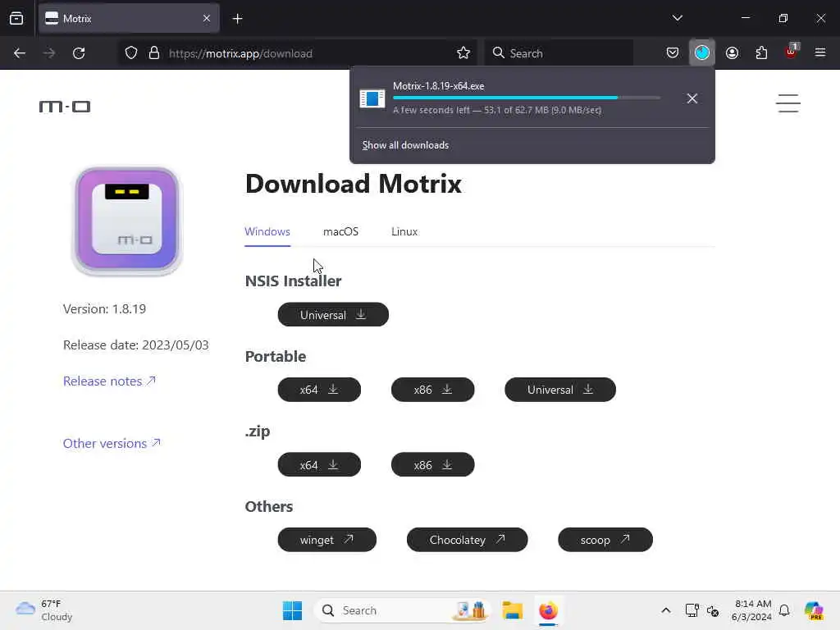This screenshot has width=840, height=630.
Task: Expand the list all tabs chevron
Action: (677, 18)
